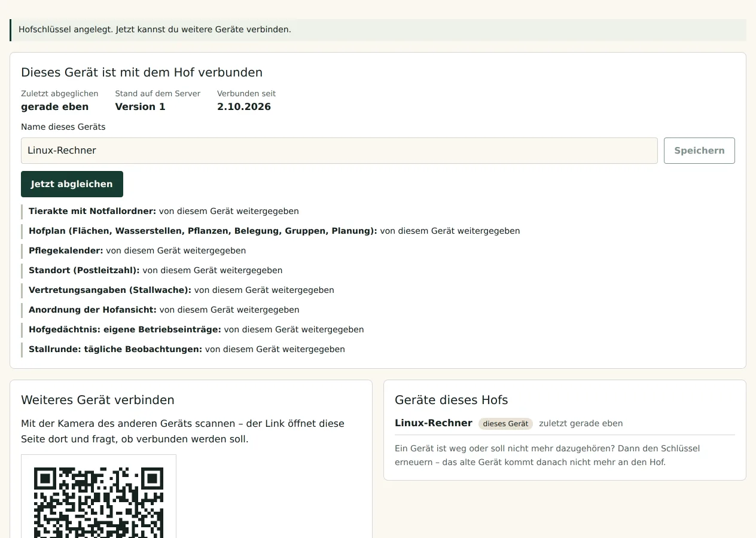The image size is (756, 538).
Task: Click 'Linux-Rechner' in the device list
Action: tap(434, 423)
